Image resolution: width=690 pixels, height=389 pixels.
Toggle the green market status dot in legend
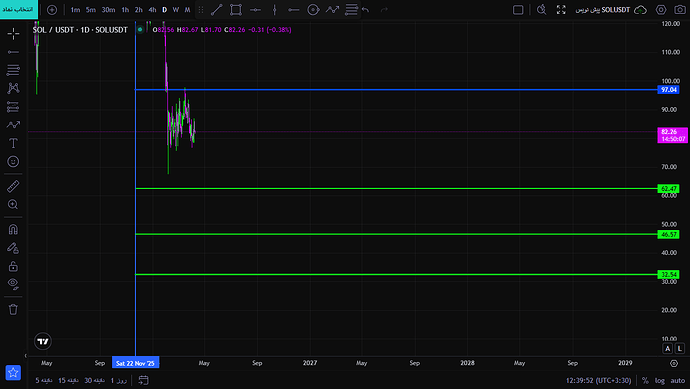140,30
